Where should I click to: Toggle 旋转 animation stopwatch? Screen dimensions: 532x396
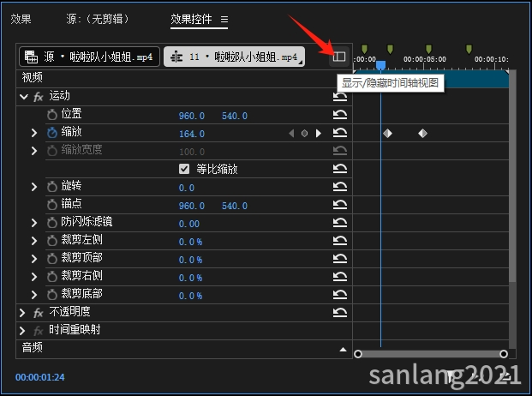click(52, 187)
